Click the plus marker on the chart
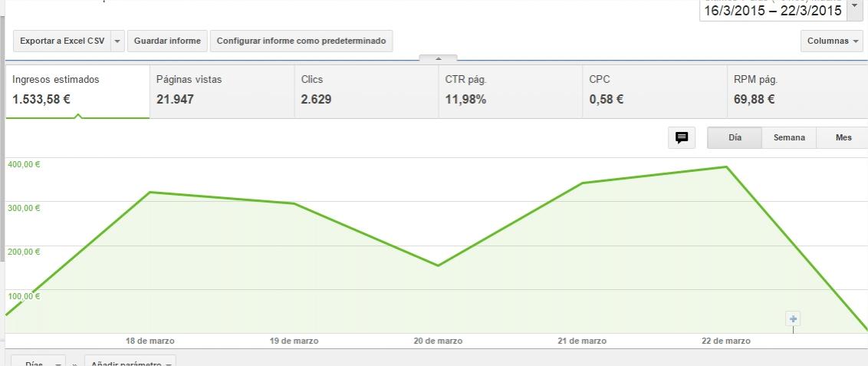868x366 pixels. [x=793, y=319]
